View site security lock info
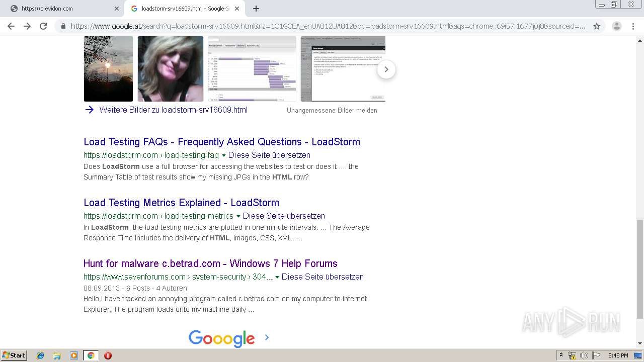This screenshot has height=362, width=644. [x=63, y=26]
